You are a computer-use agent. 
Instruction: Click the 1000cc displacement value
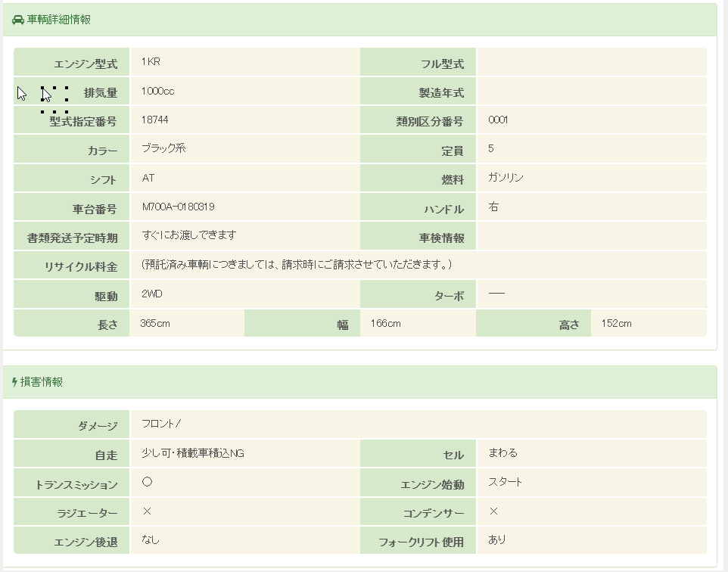click(157, 92)
